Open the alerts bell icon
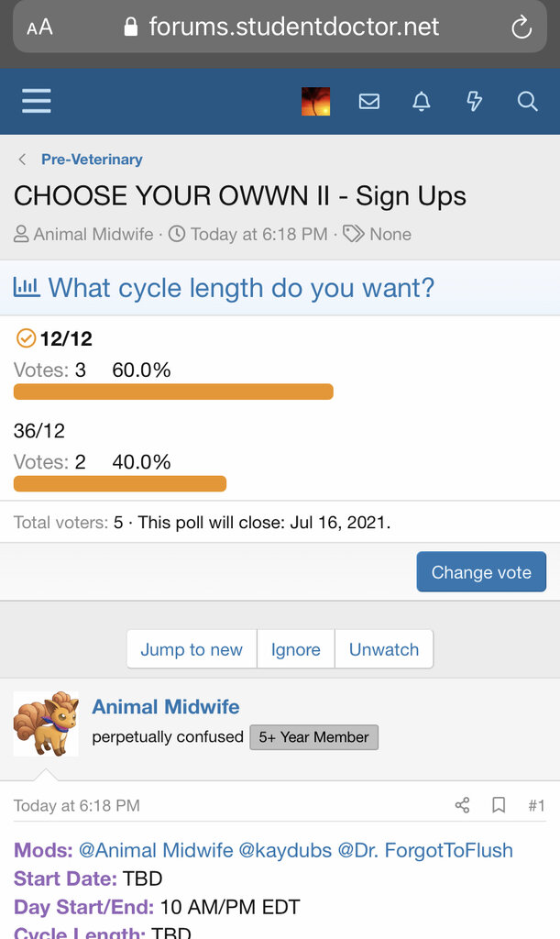Screen dimensions: 560x939 coord(422,102)
